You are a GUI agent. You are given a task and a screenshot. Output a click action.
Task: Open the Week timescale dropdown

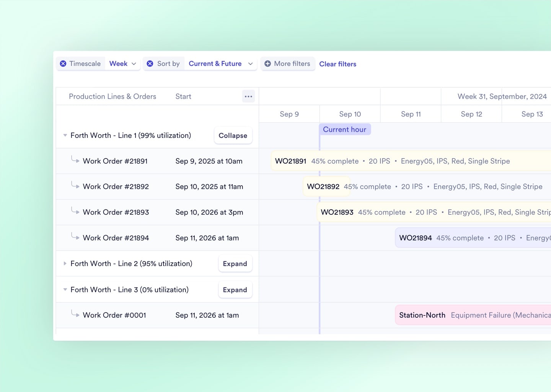click(122, 64)
